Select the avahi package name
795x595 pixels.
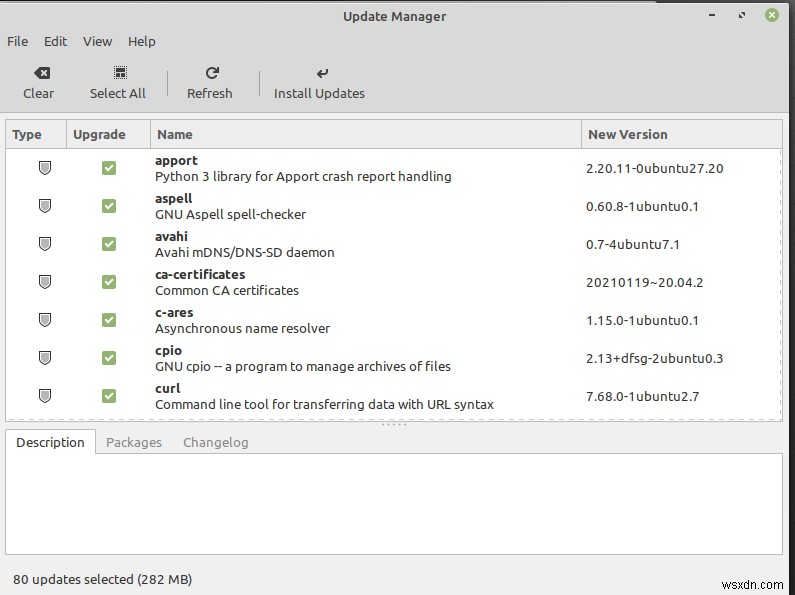[171, 237]
